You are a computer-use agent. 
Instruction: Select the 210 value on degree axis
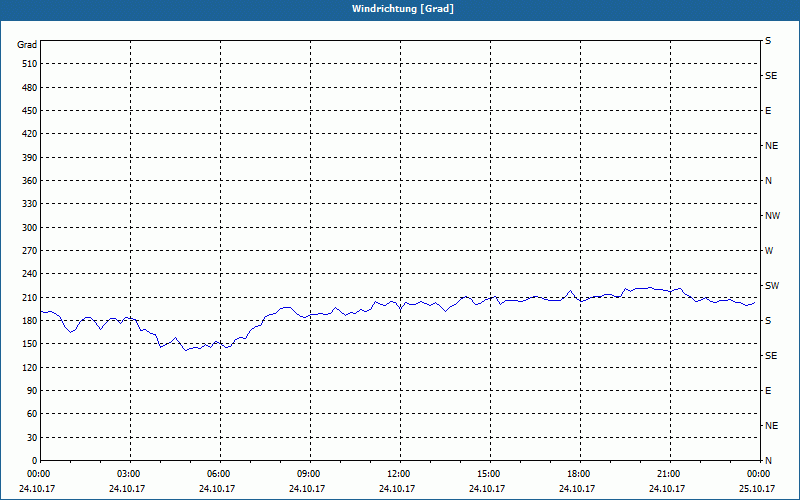point(30,297)
